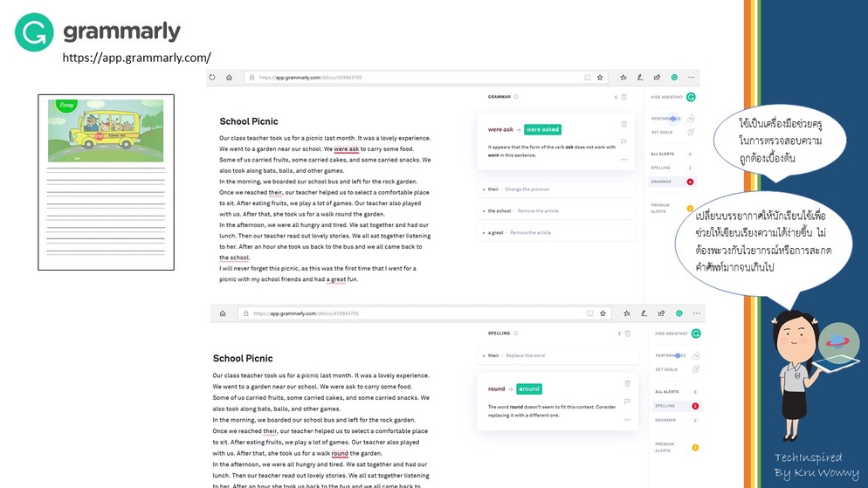The image size is (868, 488).
Task: Open Set Goals in the top Grammarly sidebar
Action: pos(672,132)
